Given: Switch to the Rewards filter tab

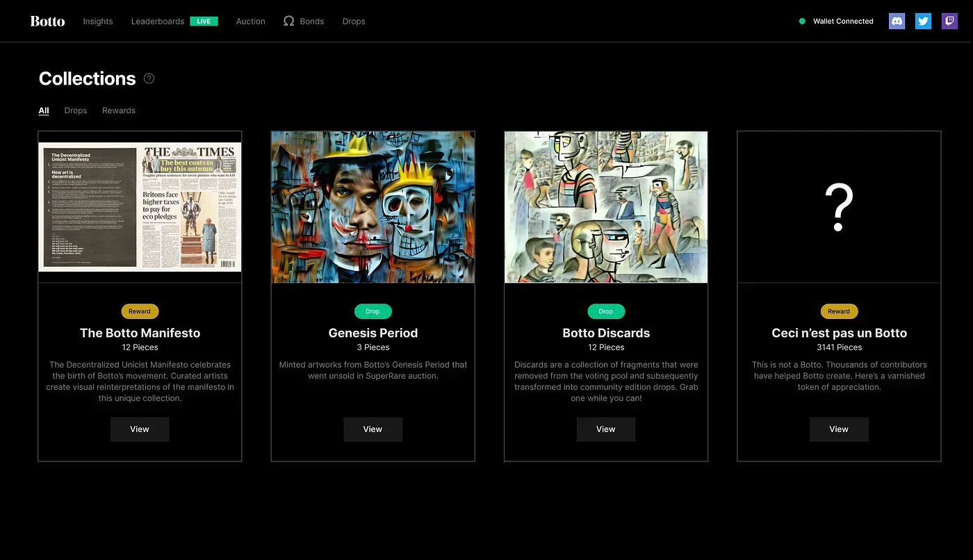Looking at the screenshot, I should pyautogui.click(x=119, y=110).
